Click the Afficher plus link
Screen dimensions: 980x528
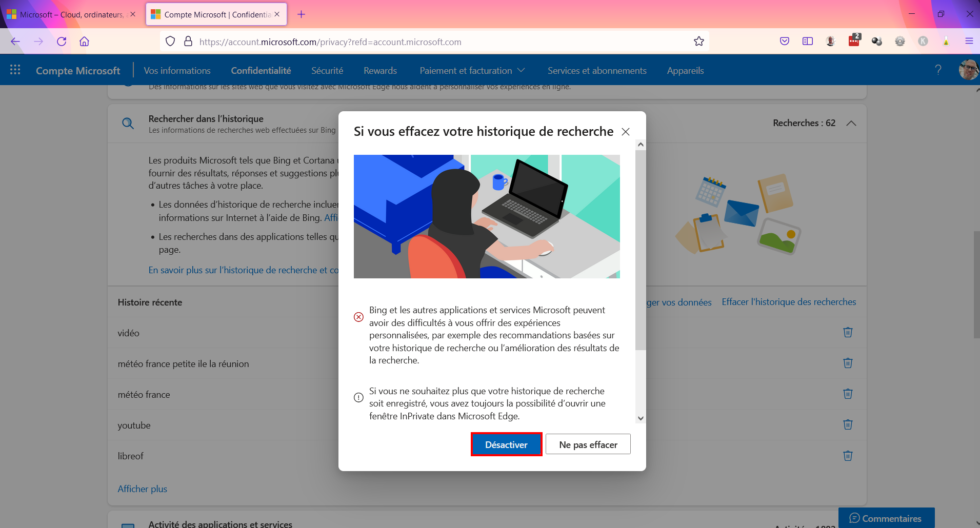(x=143, y=489)
